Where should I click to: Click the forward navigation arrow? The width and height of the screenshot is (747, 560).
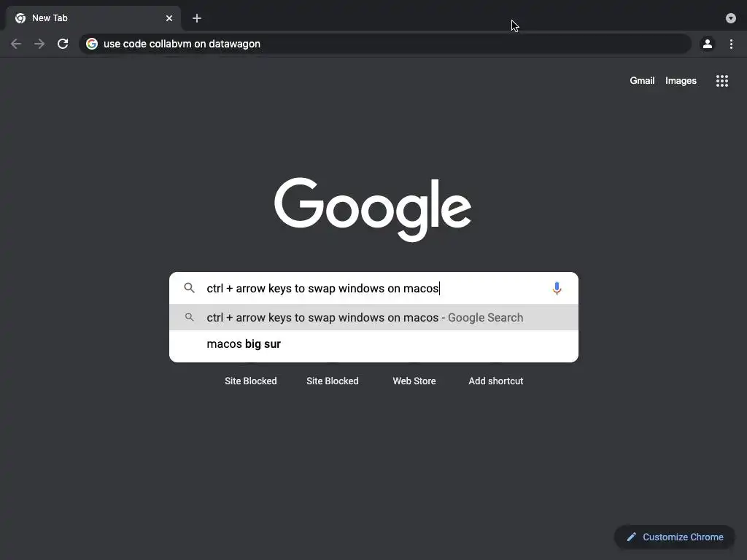39,44
